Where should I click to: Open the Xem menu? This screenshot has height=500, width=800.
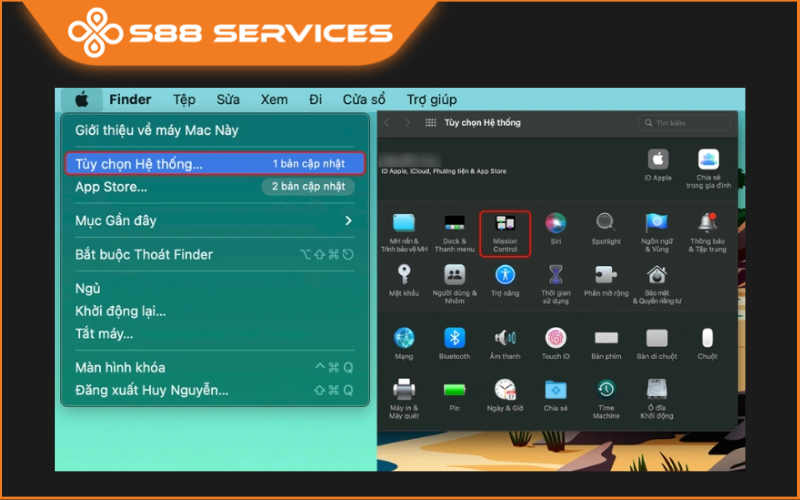(x=274, y=99)
